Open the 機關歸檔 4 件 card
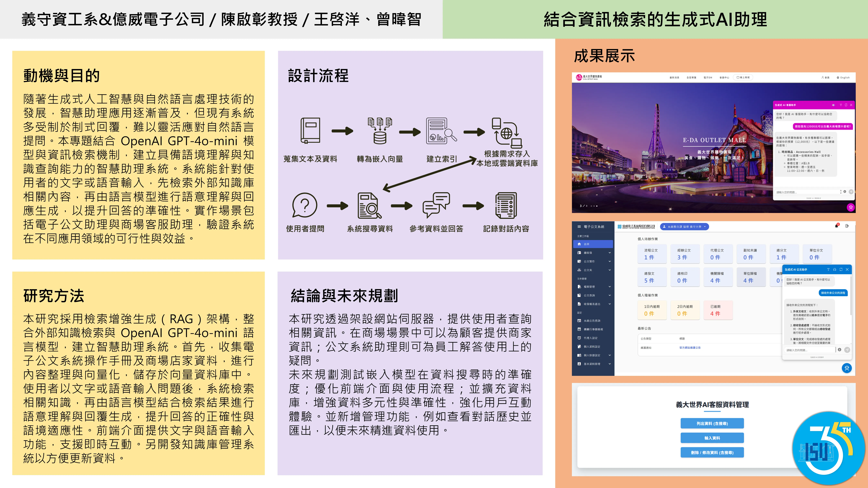This screenshot has height=488, width=868. [x=718, y=277]
